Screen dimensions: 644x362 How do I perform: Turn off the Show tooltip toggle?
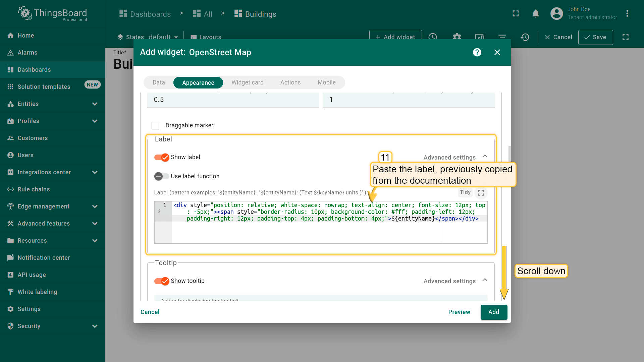pyautogui.click(x=162, y=281)
